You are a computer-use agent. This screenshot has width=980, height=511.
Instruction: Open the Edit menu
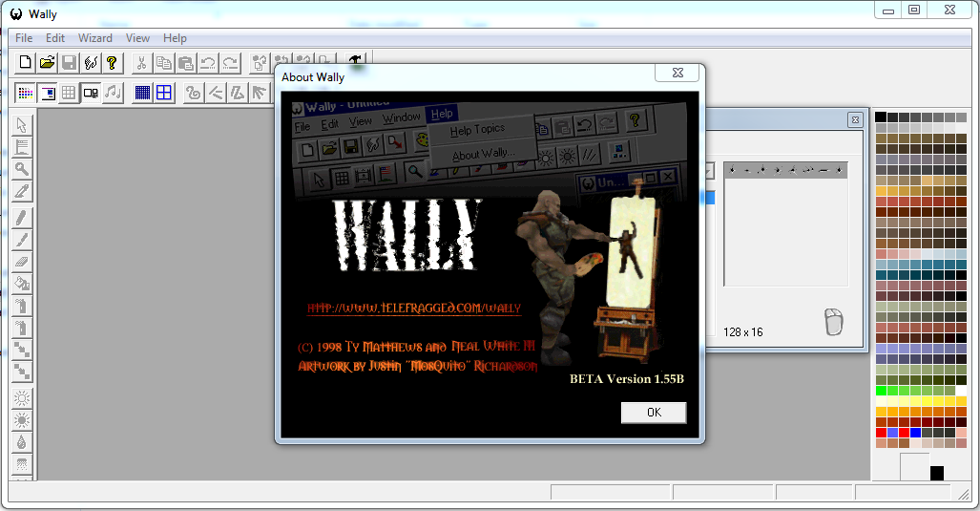(x=55, y=38)
